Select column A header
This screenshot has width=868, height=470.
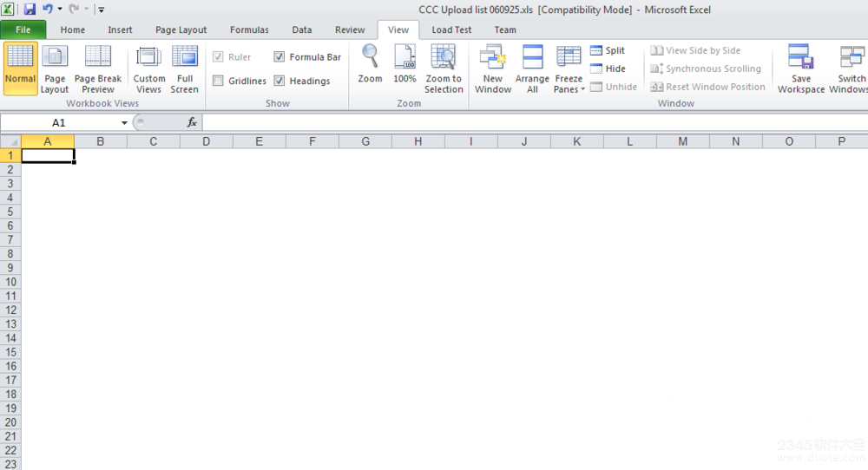click(48, 141)
